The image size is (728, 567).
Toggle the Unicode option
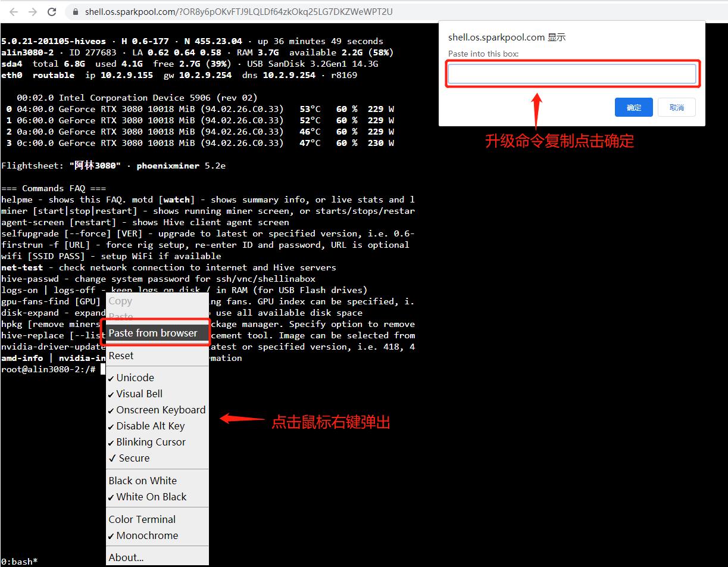point(134,377)
